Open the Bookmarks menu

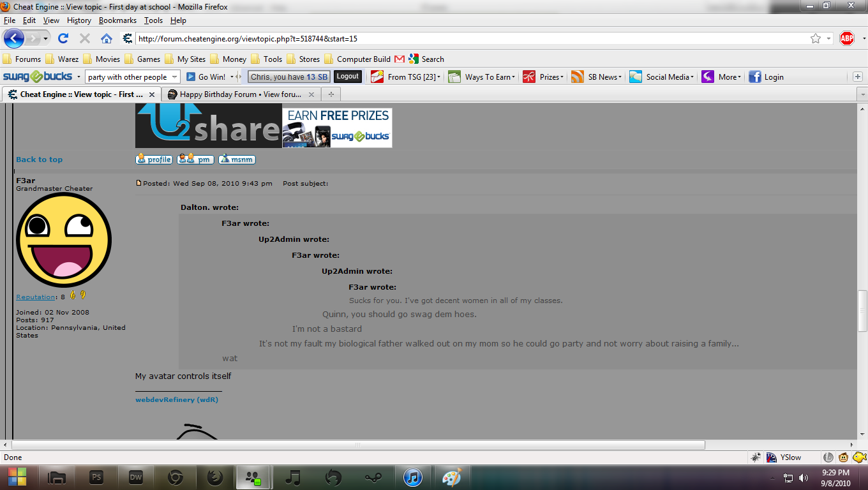click(117, 20)
